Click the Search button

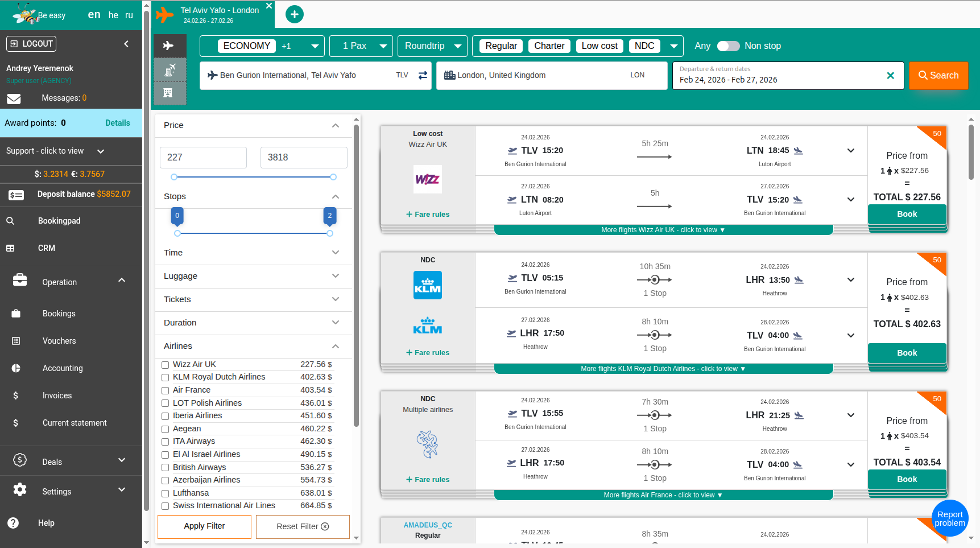(x=938, y=75)
